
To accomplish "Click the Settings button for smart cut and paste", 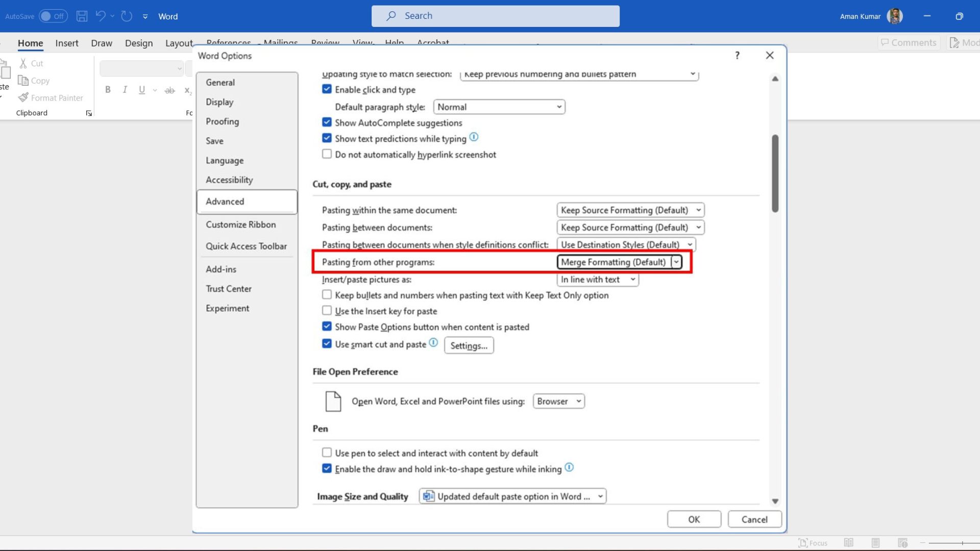I will [x=468, y=345].
